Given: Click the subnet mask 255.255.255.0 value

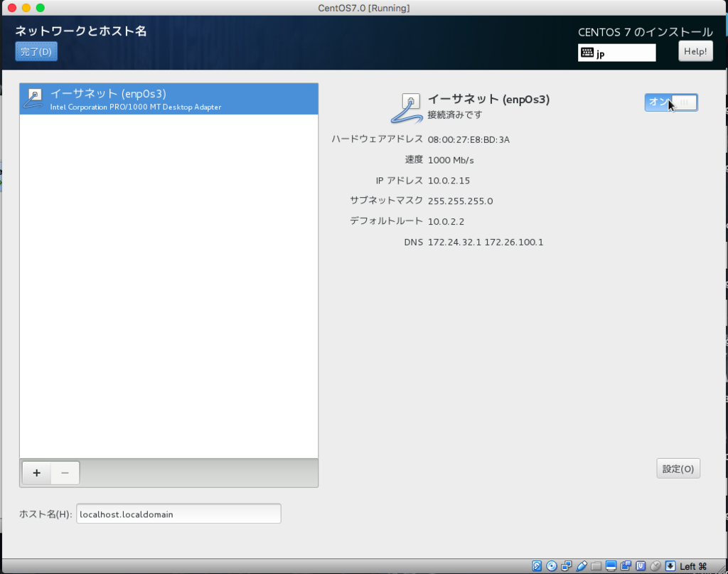Looking at the screenshot, I should tap(460, 201).
